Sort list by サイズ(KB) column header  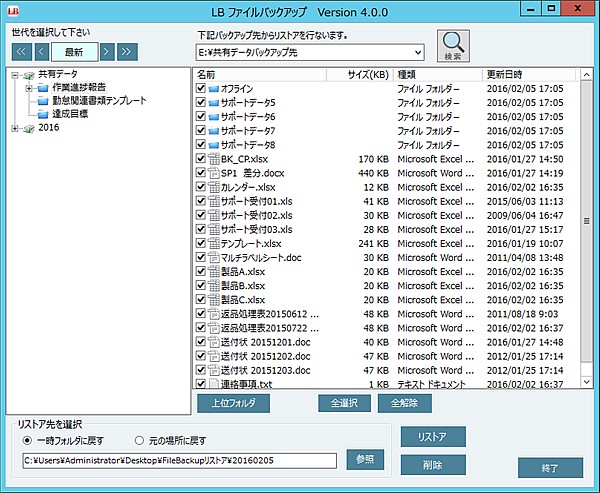pos(367,75)
